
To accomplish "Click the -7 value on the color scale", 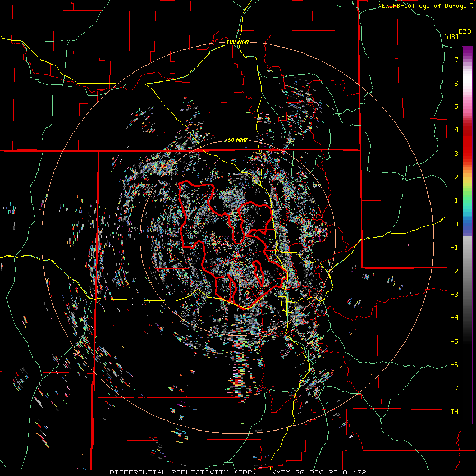I will coord(454,388).
